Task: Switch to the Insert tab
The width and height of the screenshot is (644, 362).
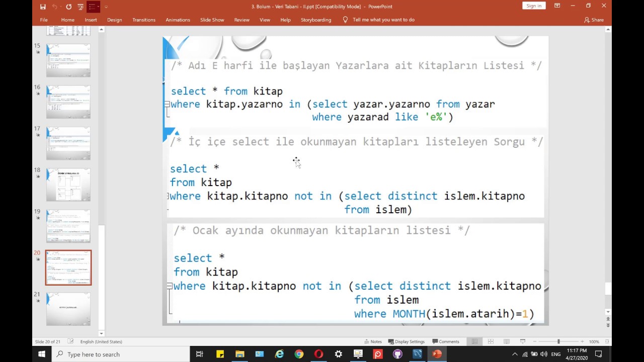Action: point(91,20)
